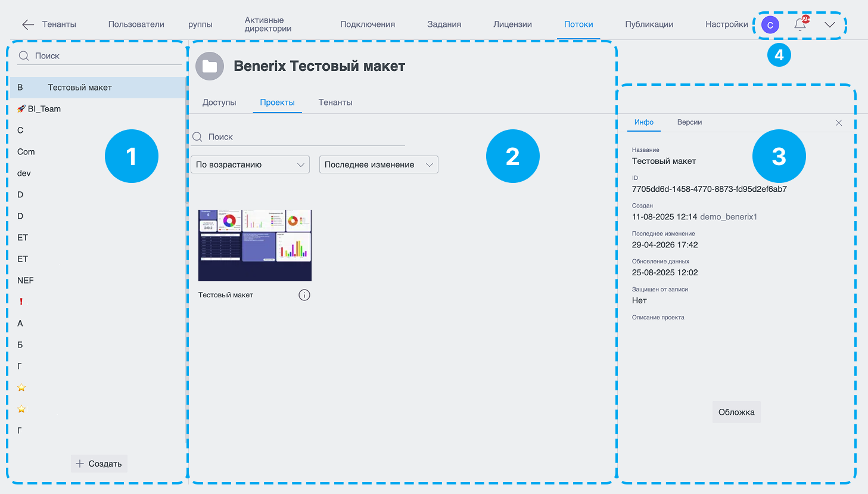Open the По возрастанию sort order dropdown

pos(250,164)
